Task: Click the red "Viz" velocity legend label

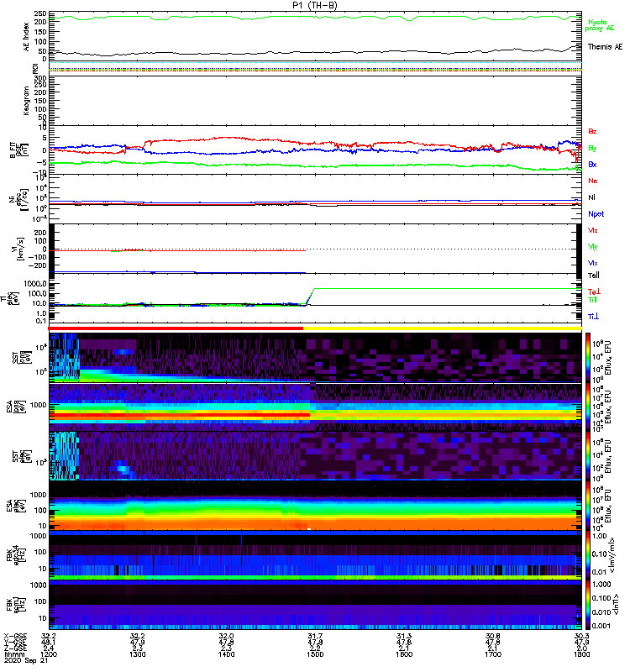Action: (x=593, y=230)
